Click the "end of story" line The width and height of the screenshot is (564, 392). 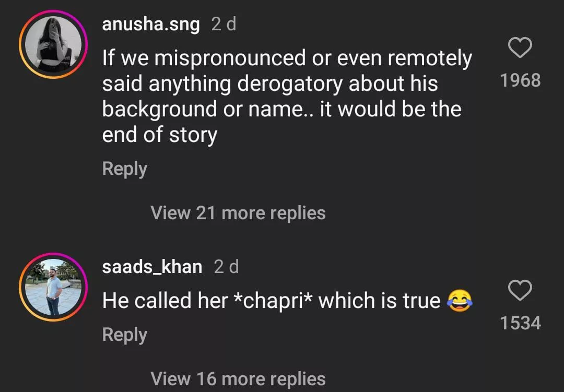159,135
